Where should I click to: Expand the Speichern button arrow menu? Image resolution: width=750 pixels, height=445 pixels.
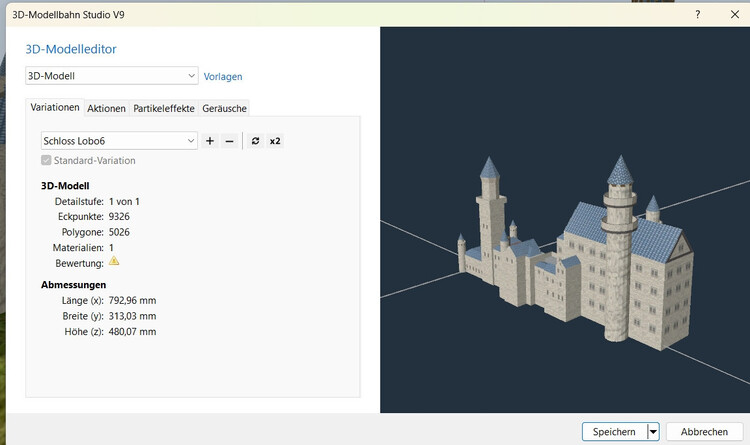(x=653, y=432)
